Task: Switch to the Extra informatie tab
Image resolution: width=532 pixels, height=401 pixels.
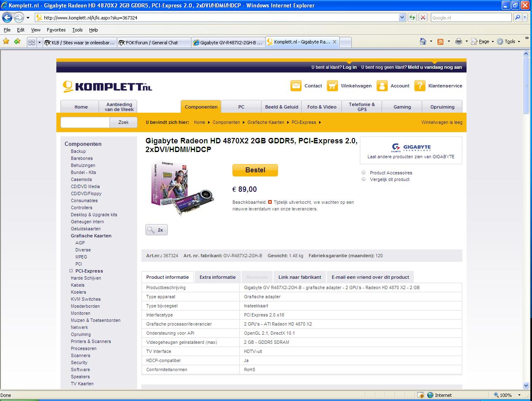Action: (x=218, y=277)
